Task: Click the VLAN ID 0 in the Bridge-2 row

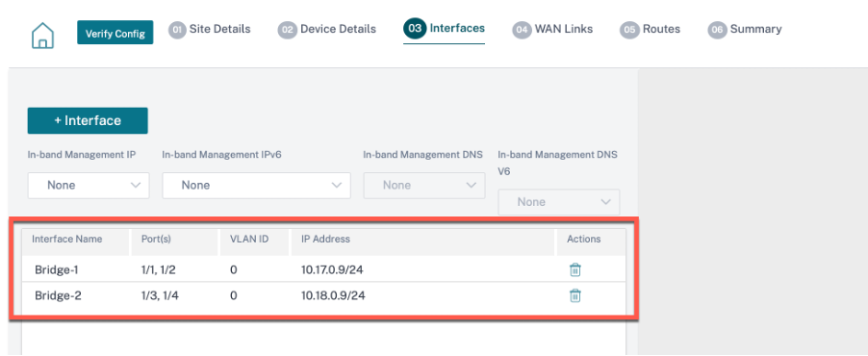Action: pos(234,295)
